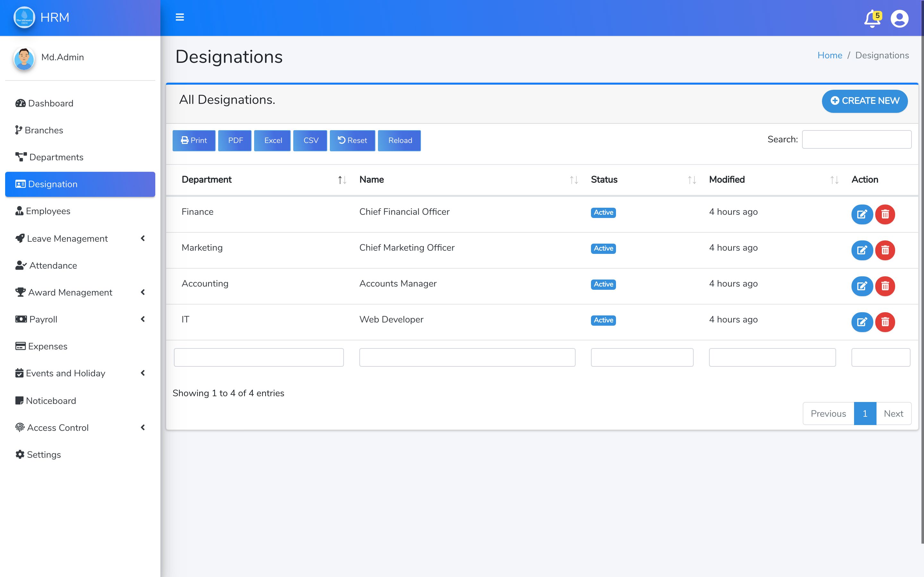Screen dimensions: 924x577
Task: Export the table with the Excel button
Action: click(x=272, y=140)
